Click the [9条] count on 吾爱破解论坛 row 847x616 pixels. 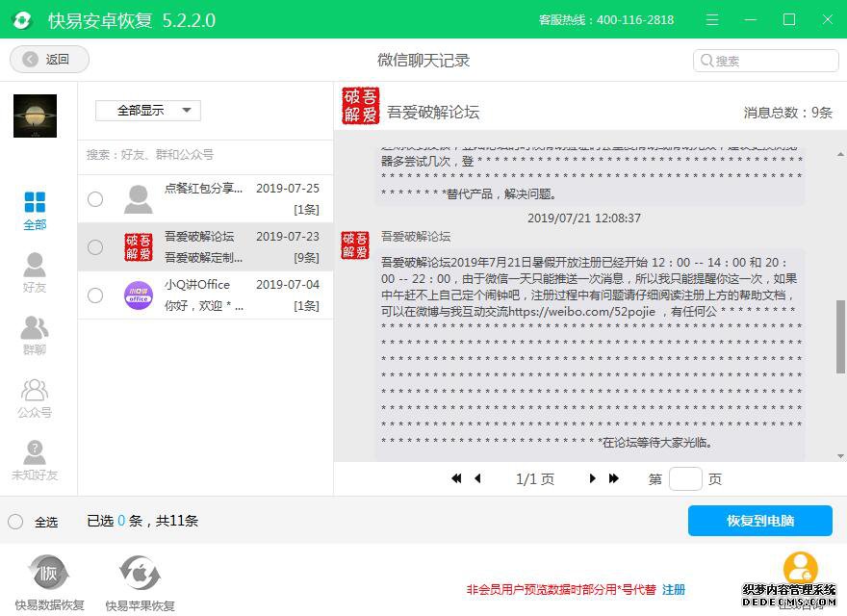306,258
